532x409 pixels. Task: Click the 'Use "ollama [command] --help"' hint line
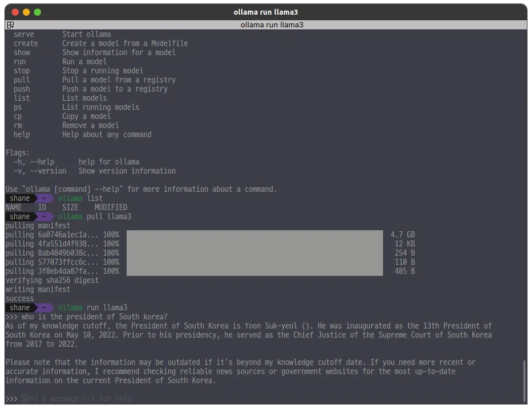coord(141,189)
